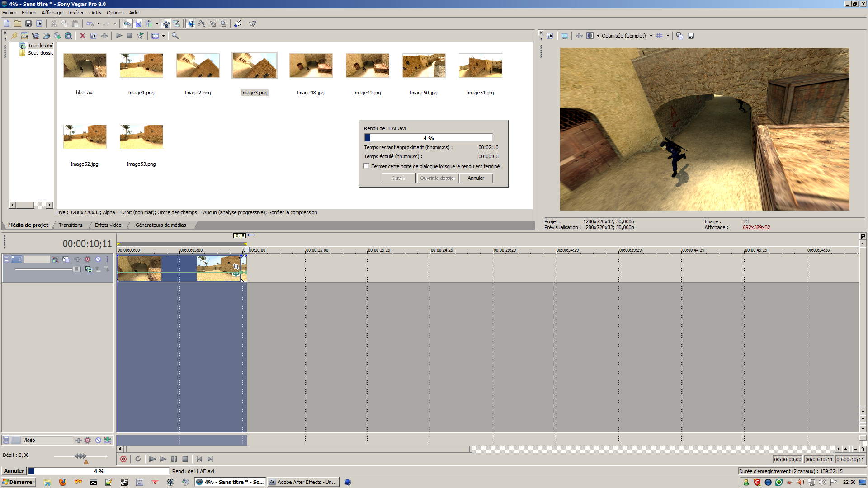Viewport: 868px width, 488px height.
Task: Open the Undo history dropdown arrow
Action: (98, 23)
